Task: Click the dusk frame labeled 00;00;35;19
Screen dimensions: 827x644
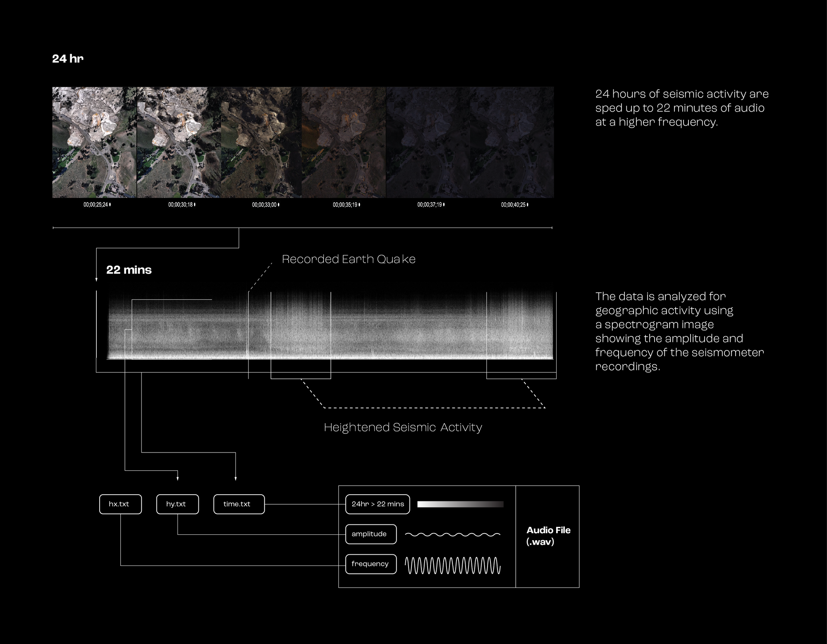Action: click(344, 142)
